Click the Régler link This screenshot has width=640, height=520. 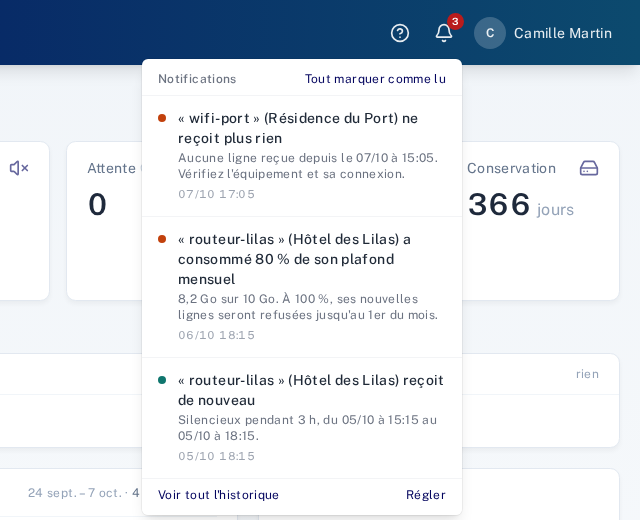(426, 495)
